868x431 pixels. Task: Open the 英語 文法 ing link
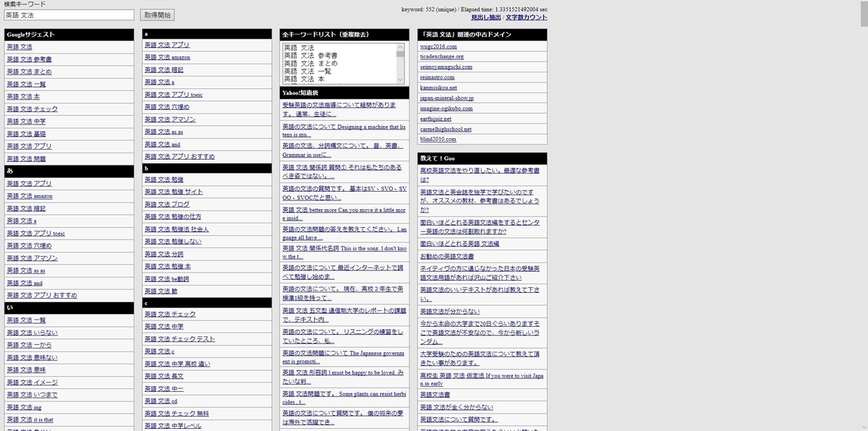[x=24, y=407]
